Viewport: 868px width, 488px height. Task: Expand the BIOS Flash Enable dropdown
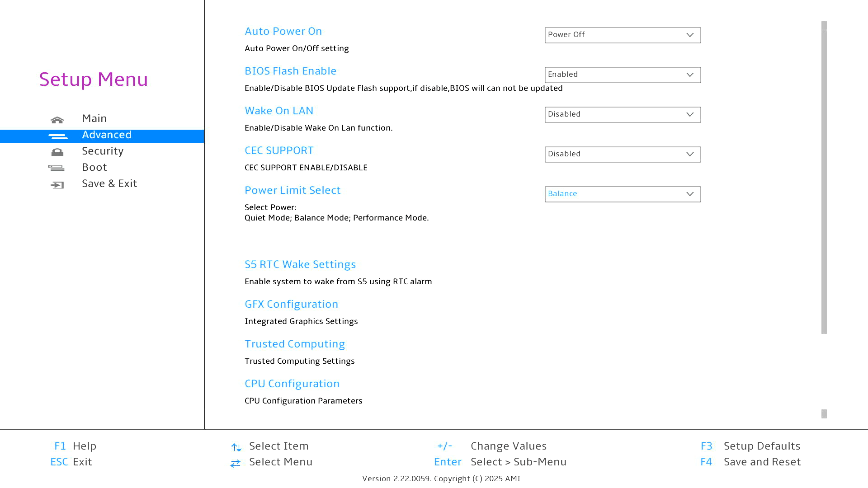(623, 75)
